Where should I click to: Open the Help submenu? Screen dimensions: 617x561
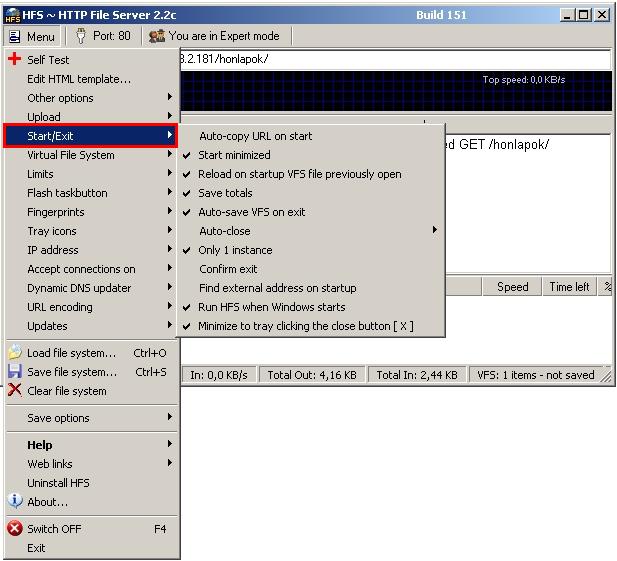(x=91, y=445)
